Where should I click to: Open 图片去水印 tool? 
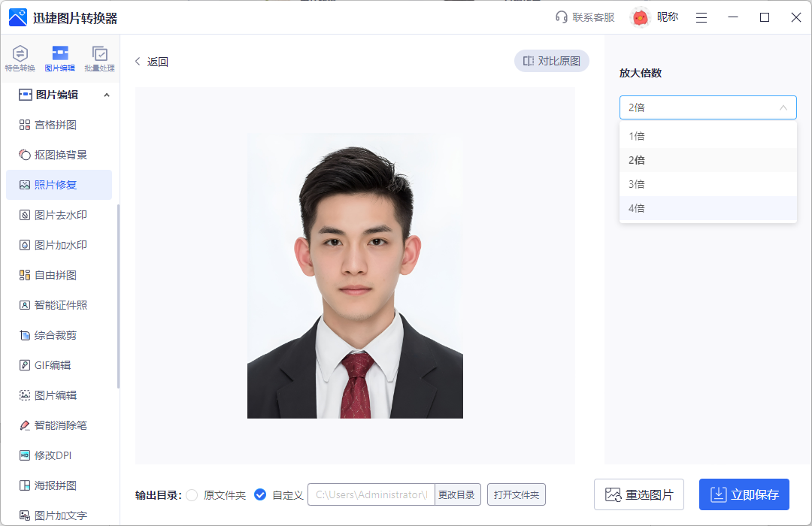pos(59,215)
